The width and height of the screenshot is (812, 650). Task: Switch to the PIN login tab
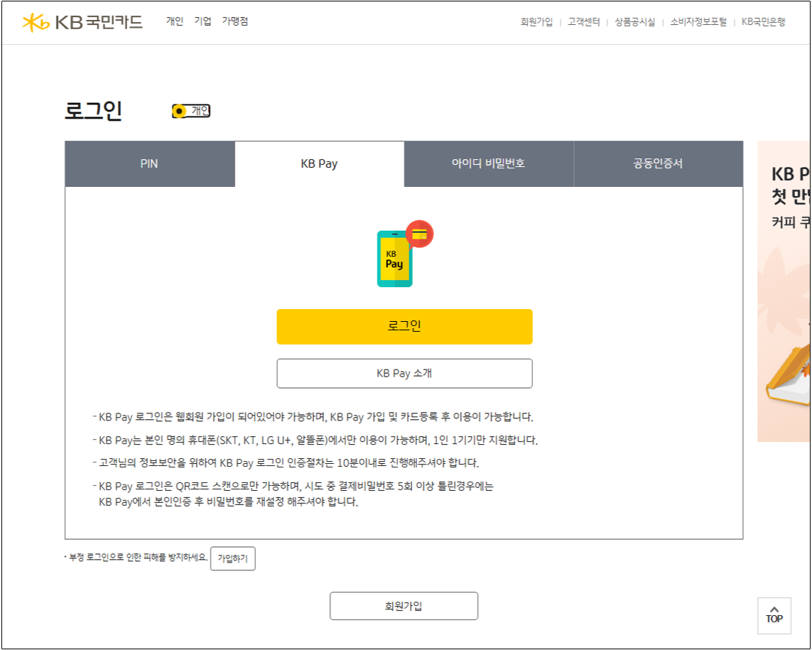coord(149,164)
